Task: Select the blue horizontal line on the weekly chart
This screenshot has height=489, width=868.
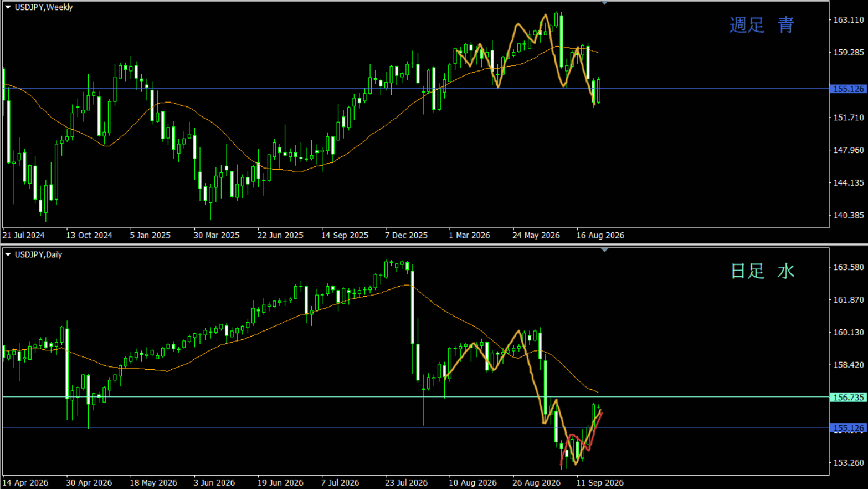Action: coord(415,89)
